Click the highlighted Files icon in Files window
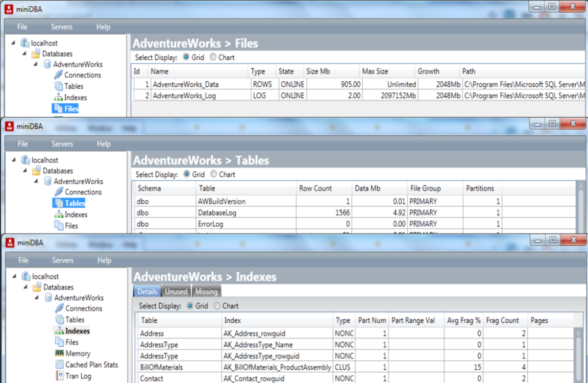The image size is (588, 383). tap(58, 109)
